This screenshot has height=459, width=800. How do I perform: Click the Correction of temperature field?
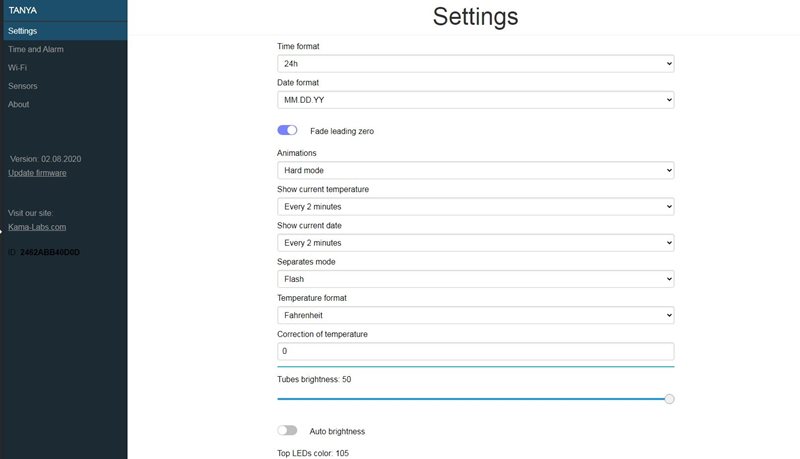pyautogui.click(x=476, y=351)
